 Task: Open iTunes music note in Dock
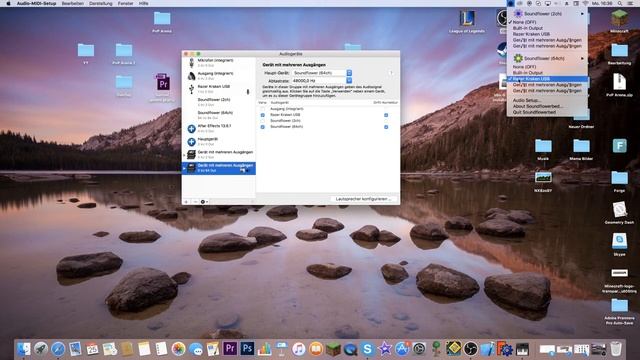pos(298,349)
